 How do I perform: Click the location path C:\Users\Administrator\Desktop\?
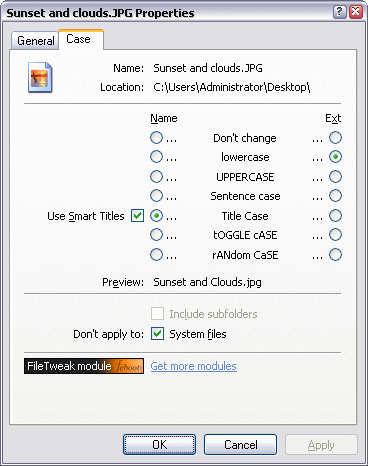tap(232, 87)
